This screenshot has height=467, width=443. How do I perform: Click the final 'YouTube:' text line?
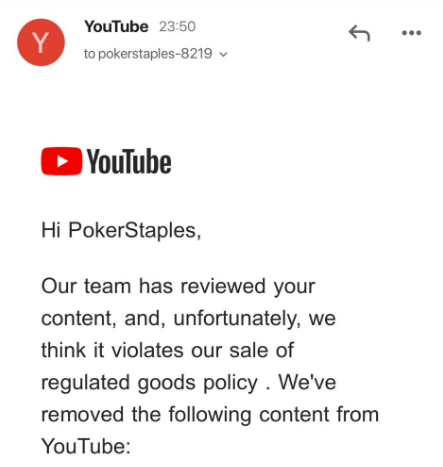tap(86, 446)
